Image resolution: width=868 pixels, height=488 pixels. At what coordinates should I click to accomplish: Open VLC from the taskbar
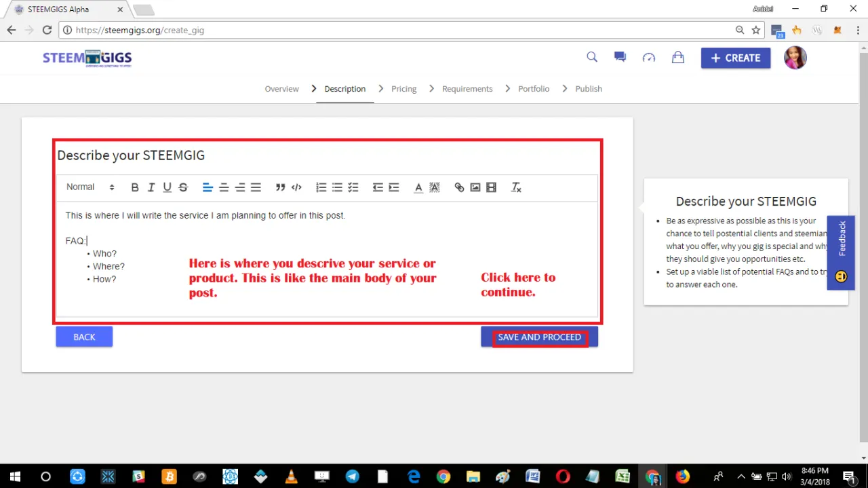pos(291,476)
